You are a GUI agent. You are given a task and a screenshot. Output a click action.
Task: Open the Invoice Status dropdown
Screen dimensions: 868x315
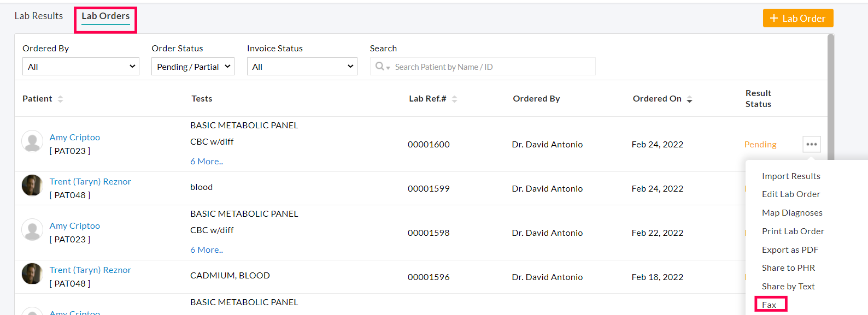pyautogui.click(x=302, y=67)
